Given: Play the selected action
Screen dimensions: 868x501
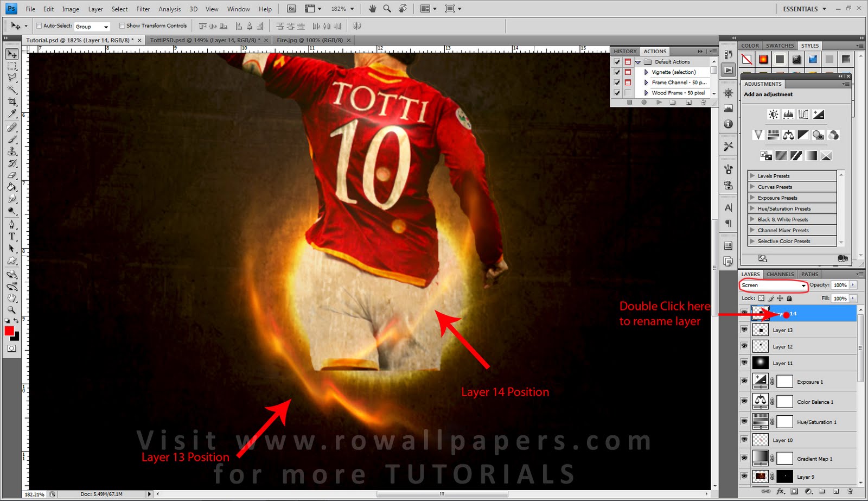Looking at the screenshot, I should point(659,102).
